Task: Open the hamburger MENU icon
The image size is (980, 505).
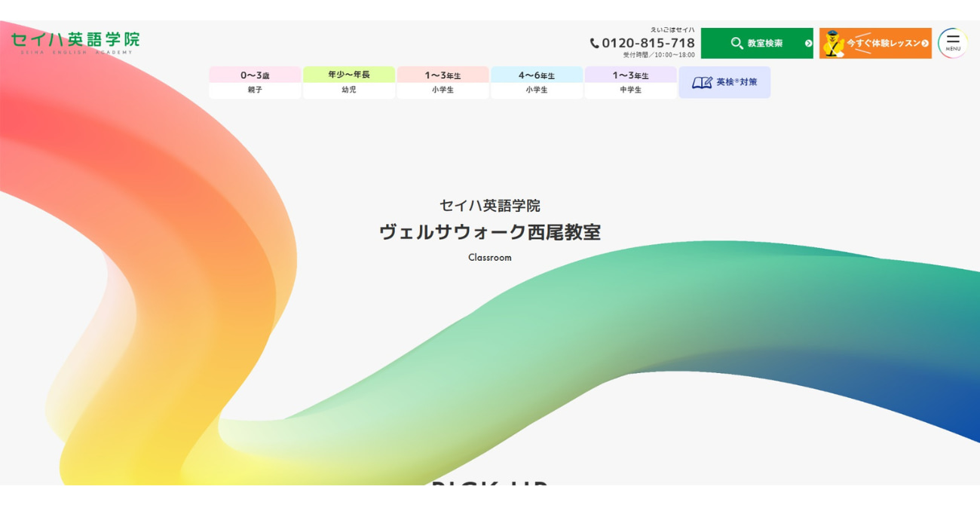Action: 953,44
